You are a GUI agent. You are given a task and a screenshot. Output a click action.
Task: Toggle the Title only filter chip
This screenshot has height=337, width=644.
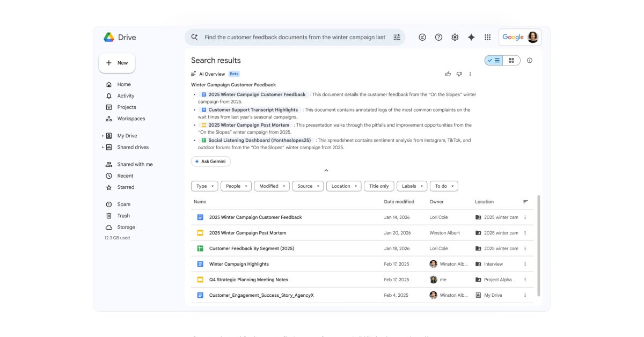pyautogui.click(x=379, y=186)
